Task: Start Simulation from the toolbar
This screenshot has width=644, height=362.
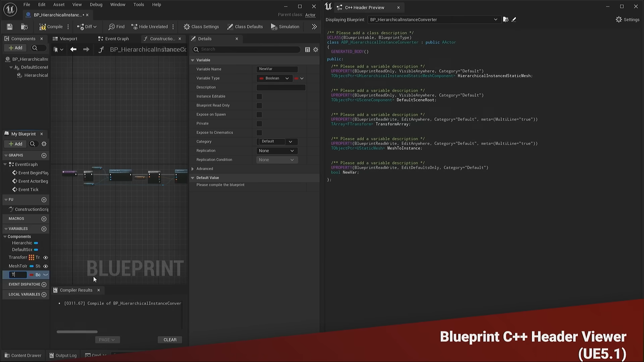Action: coord(285,27)
